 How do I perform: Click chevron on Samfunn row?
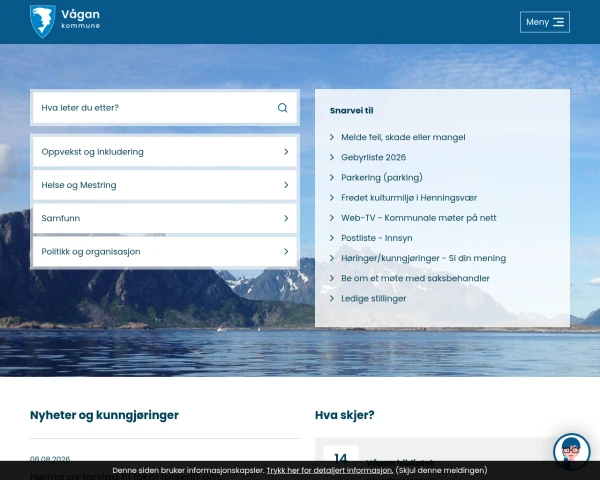(x=286, y=219)
